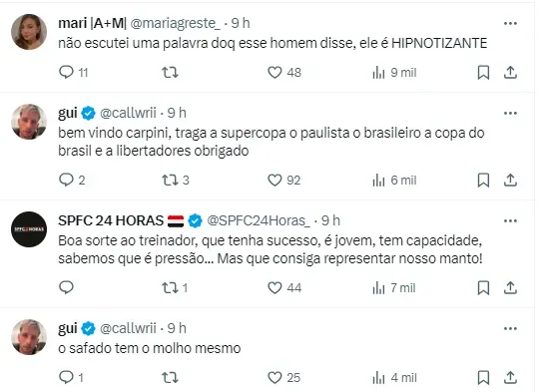Bookmark the SPFC 24 HORAS tweet
This screenshot has height=392, width=542.
483,287
